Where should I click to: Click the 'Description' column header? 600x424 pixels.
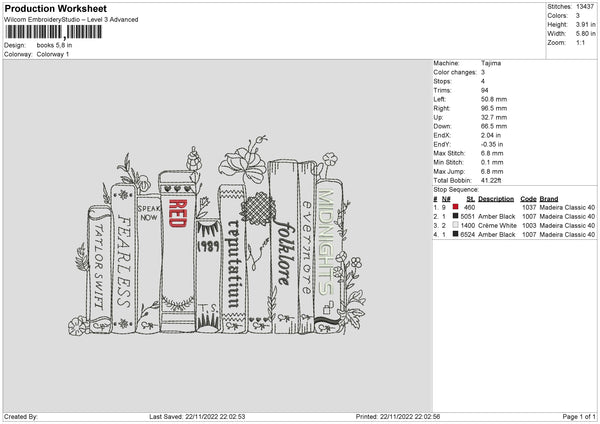[x=496, y=199]
